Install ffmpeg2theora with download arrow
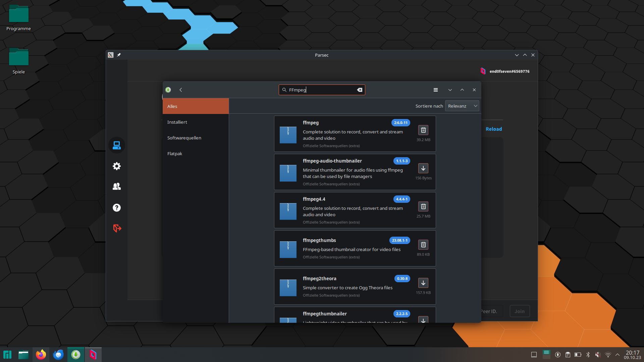 (423, 283)
